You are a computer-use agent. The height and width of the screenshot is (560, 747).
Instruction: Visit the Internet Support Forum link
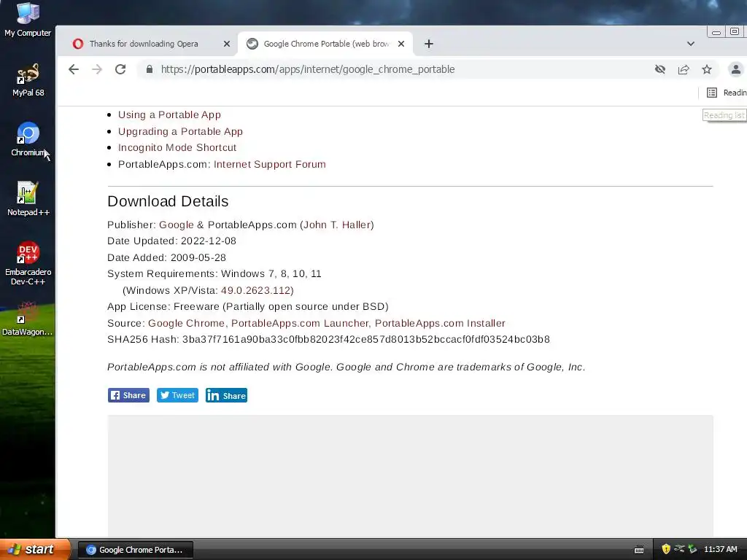[x=270, y=164]
